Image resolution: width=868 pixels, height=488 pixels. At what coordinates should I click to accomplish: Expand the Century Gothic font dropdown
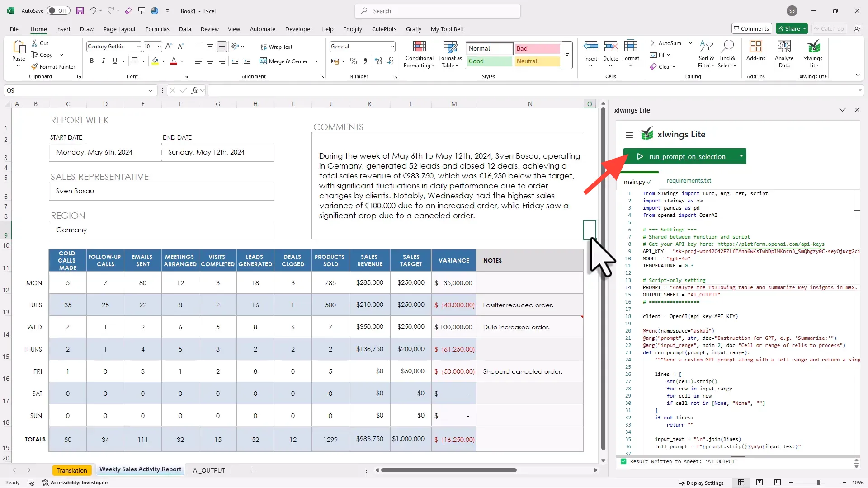coord(139,47)
